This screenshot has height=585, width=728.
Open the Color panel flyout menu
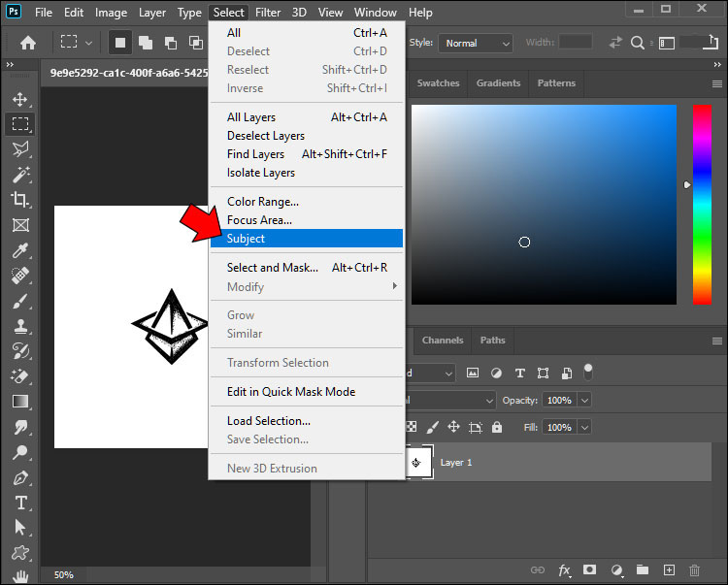[x=717, y=83]
